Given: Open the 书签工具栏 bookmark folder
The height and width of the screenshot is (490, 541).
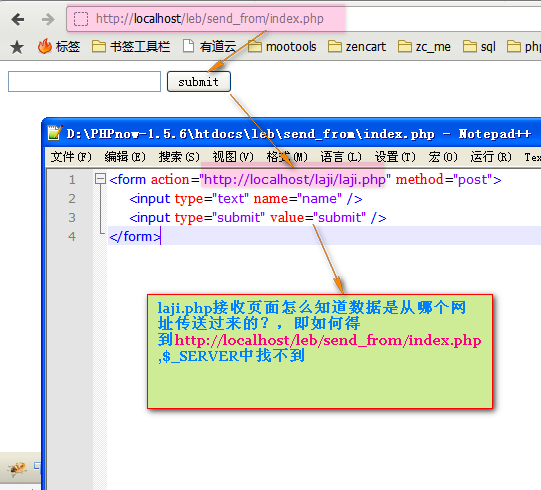Looking at the screenshot, I should tap(131, 46).
